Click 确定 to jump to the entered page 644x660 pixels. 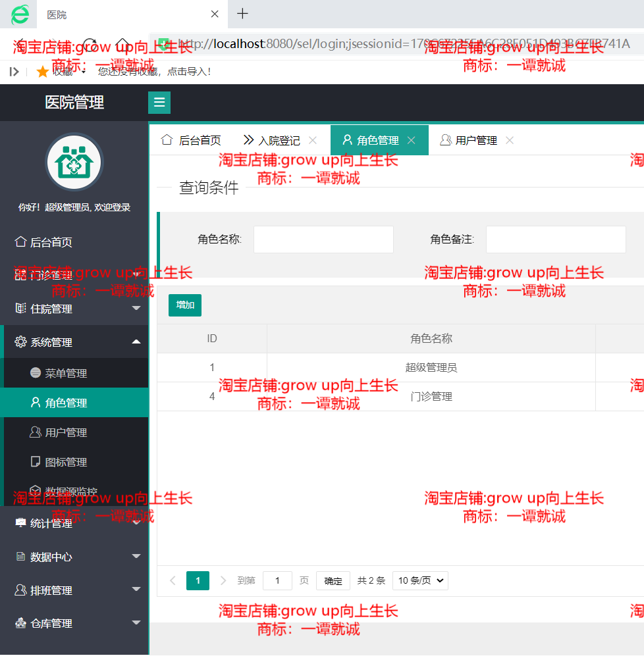tap(333, 580)
